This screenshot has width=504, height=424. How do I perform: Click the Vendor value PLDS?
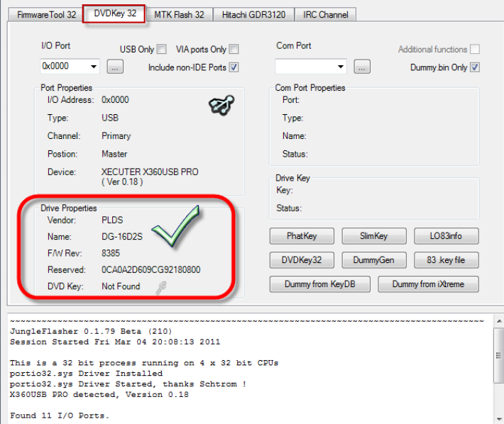coord(112,221)
